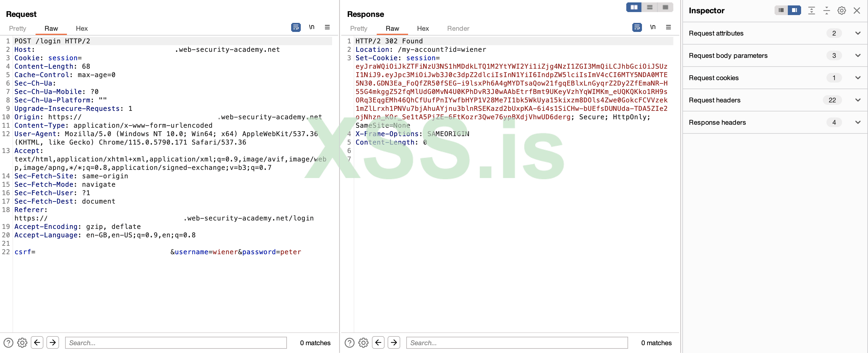The height and width of the screenshot is (353, 868).
Task: Toggle word wrap icon in Request pane
Action: click(295, 27)
